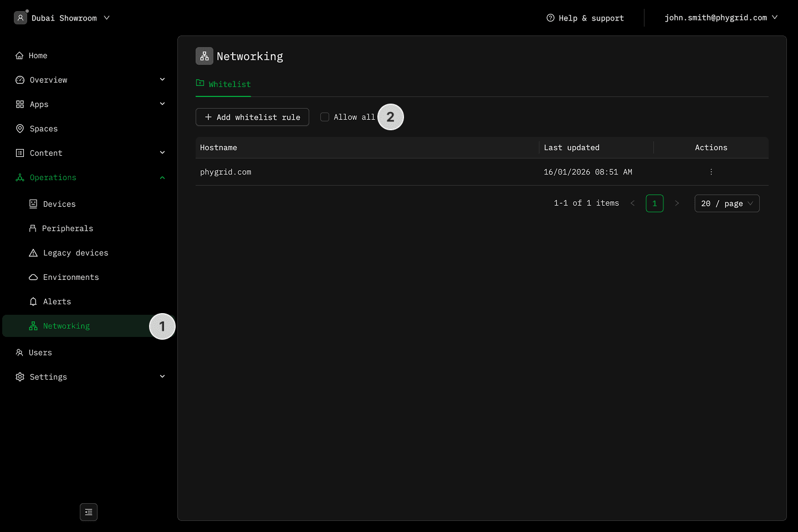Open the john.smith@phygrid.com account menu
798x532 pixels.
coord(721,18)
